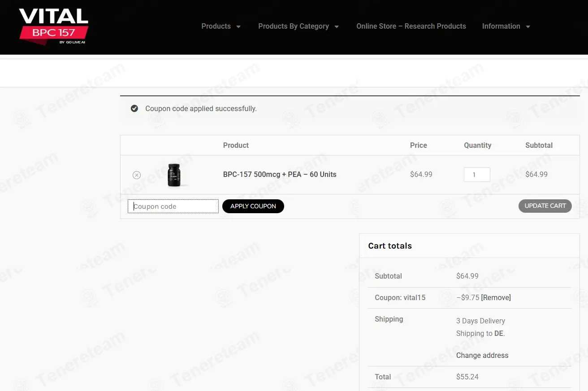Click the Coupon code input field
Image resolution: width=588 pixels, height=391 pixels.
pos(173,206)
